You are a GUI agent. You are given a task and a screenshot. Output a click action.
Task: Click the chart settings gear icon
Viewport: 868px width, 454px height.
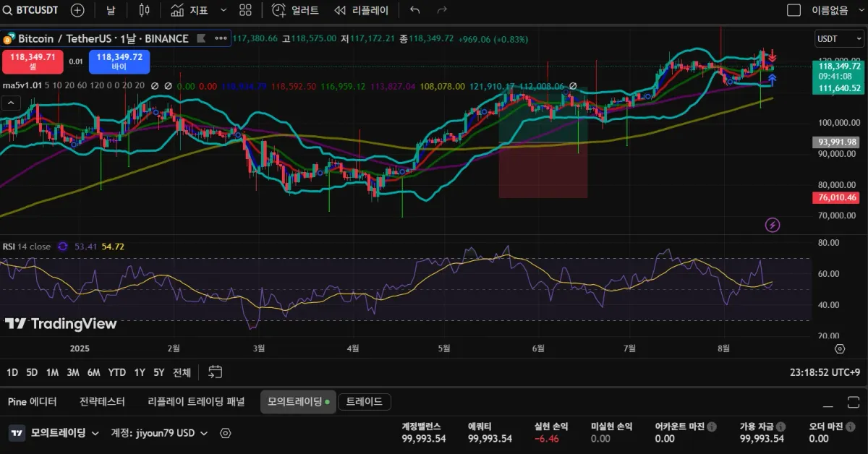840,348
